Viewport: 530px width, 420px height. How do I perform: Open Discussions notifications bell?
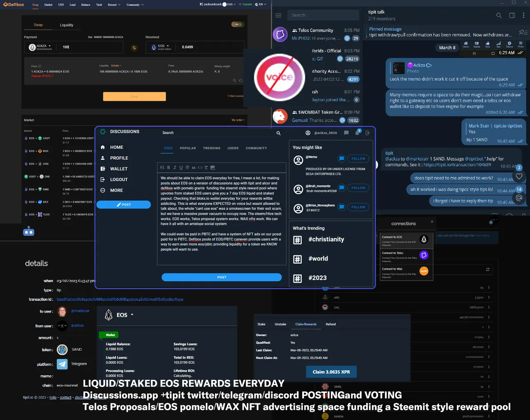pyautogui.click(x=357, y=133)
